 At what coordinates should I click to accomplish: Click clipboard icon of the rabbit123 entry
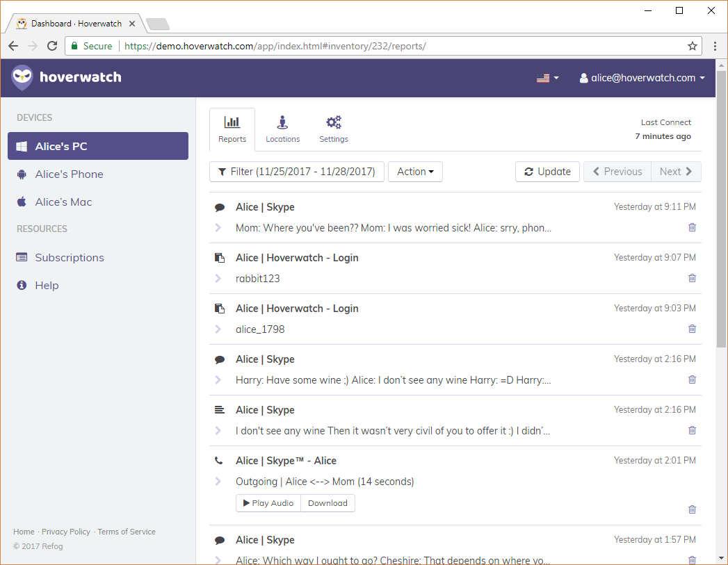point(220,258)
